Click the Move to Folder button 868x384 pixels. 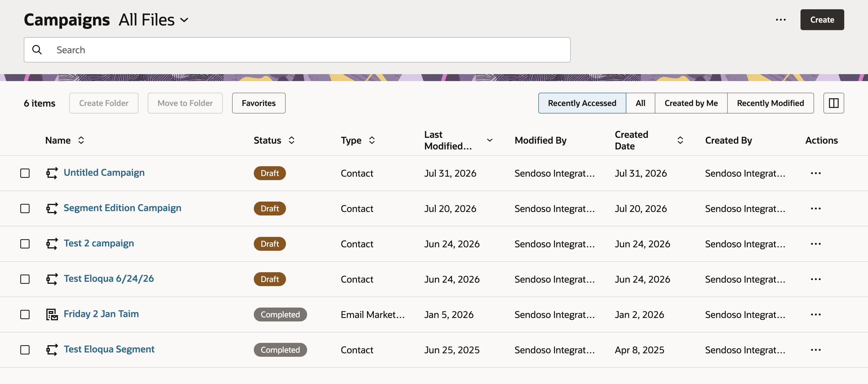[185, 103]
